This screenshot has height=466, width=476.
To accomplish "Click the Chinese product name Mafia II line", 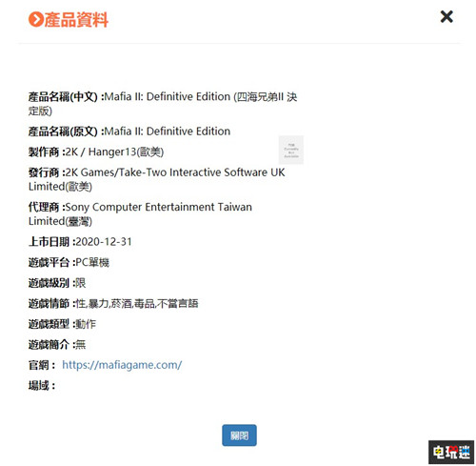I will pos(163,104).
